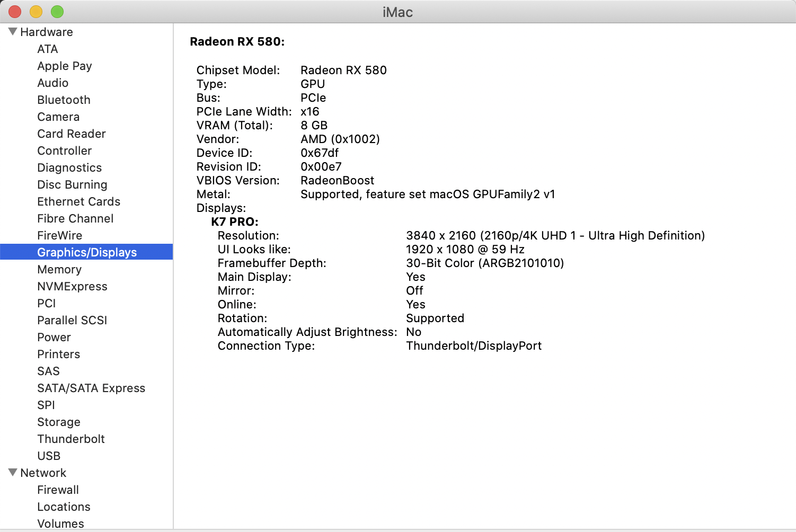
Task: View NVMExpress hardware details
Action: coord(72,286)
